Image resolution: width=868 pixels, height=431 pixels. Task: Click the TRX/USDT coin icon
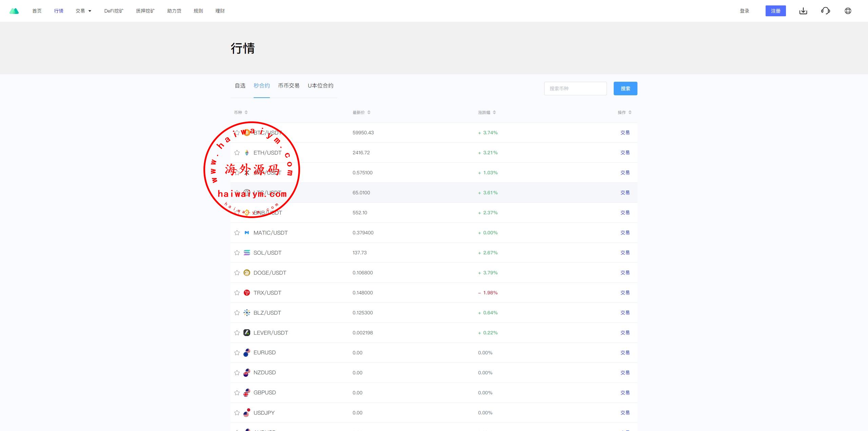pyautogui.click(x=247, y=293)
